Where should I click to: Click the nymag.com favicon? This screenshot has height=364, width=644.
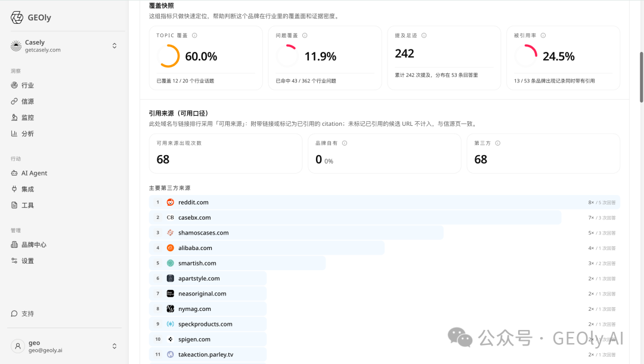171,309
